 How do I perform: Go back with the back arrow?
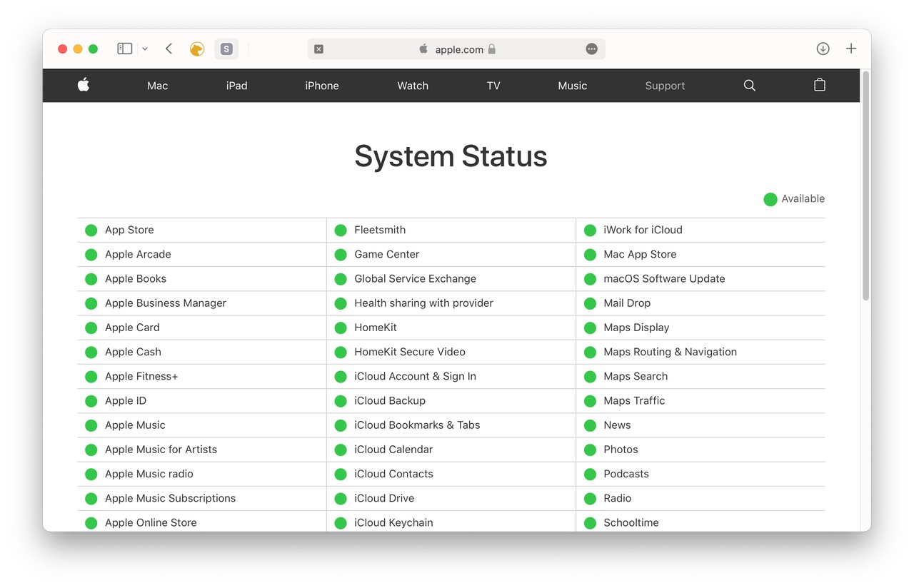point(169,49)
